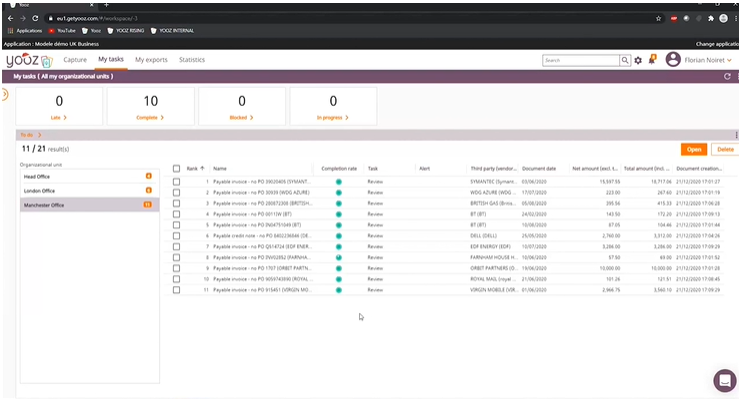Image resolution: width=739 pixels, height=399 pixels.
Task: Click Change application link
Action: point(717,44)
